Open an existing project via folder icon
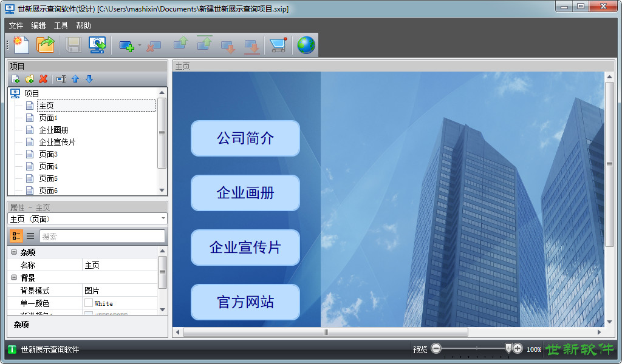622x364 pixels. [x=45, y=45]
